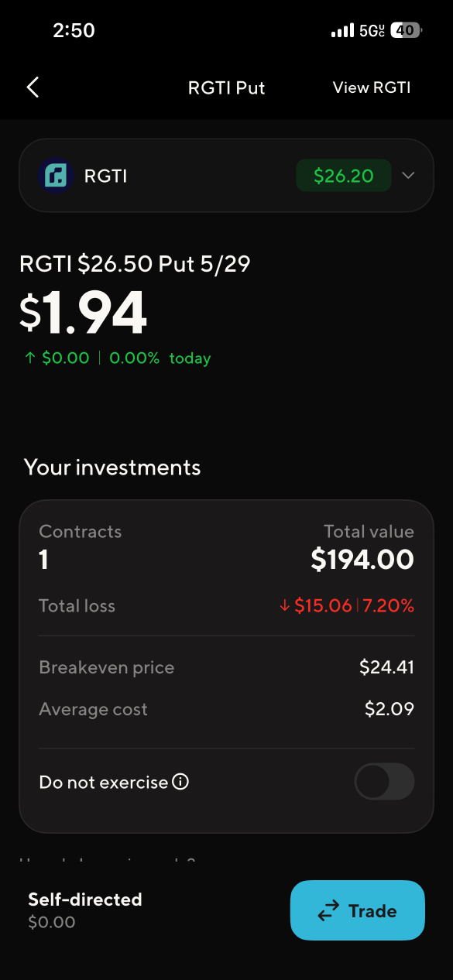
Task: Tap the $26.20 stock price badge
Action: (344, 176)
